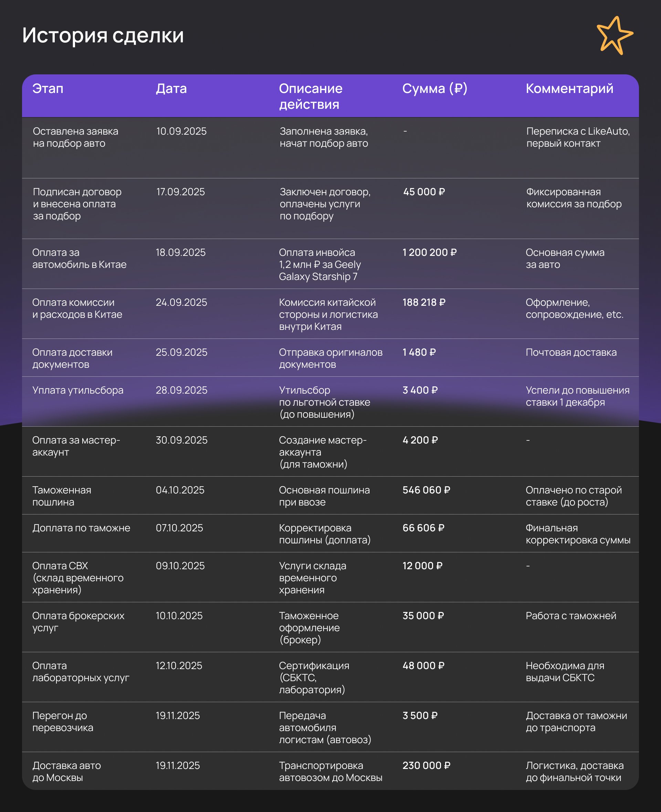Image resolution: width=661 pixels, height=812 pixels.
Task: Select the 546 060 ₽ customs duty amount
Action: (x=426, y=490)
